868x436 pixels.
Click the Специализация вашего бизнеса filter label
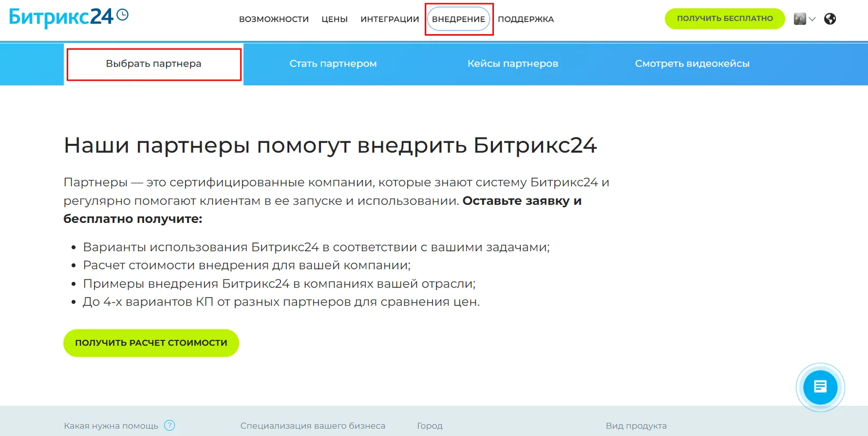point(313,426)
